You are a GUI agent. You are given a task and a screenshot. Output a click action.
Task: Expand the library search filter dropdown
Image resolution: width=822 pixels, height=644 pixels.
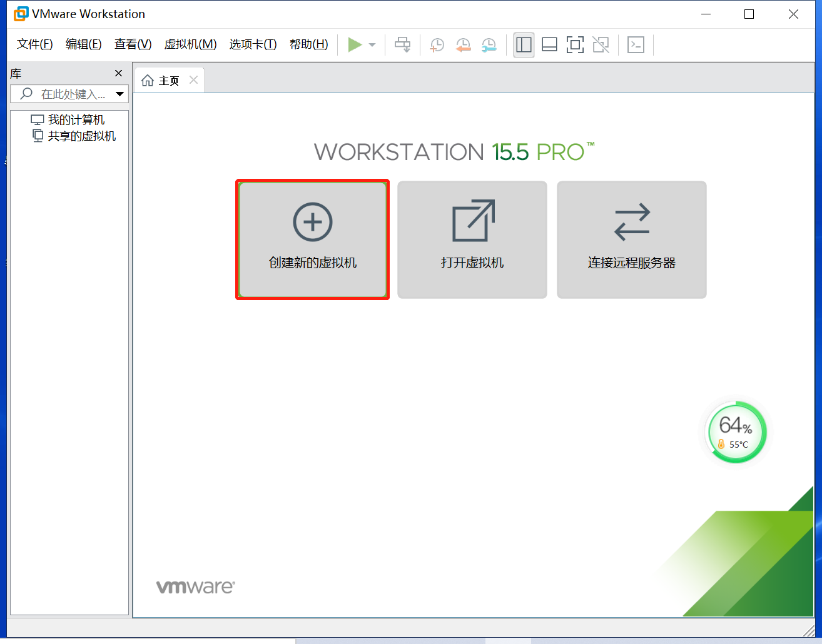(x=120, y=94)
